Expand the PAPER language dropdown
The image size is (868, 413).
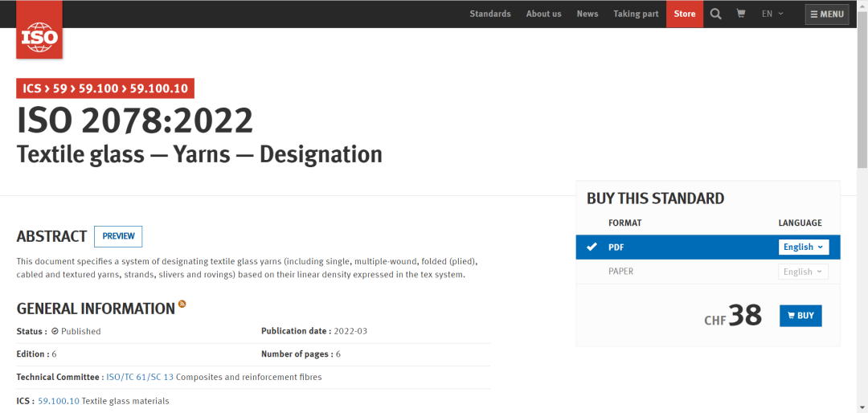[x=803, y=272]
